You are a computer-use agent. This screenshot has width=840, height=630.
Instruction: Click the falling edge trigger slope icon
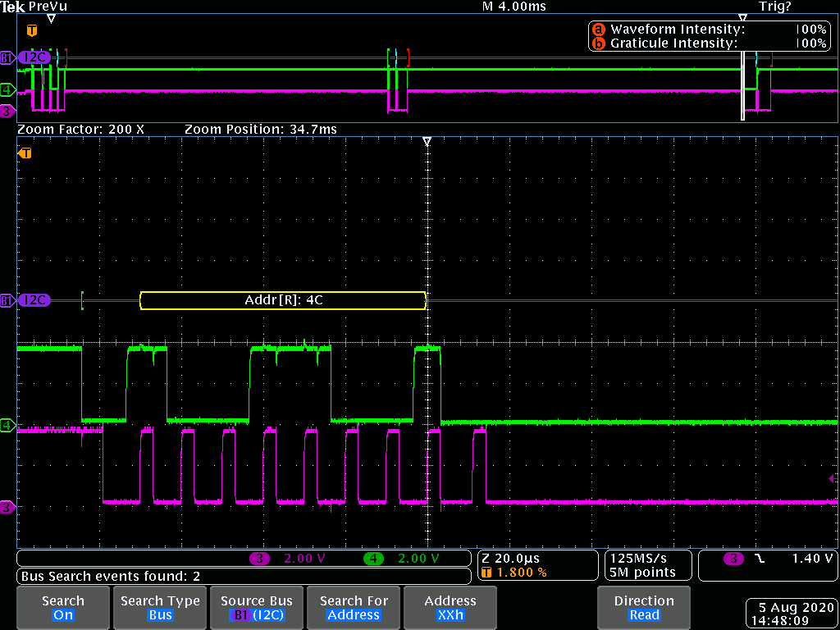760,559
